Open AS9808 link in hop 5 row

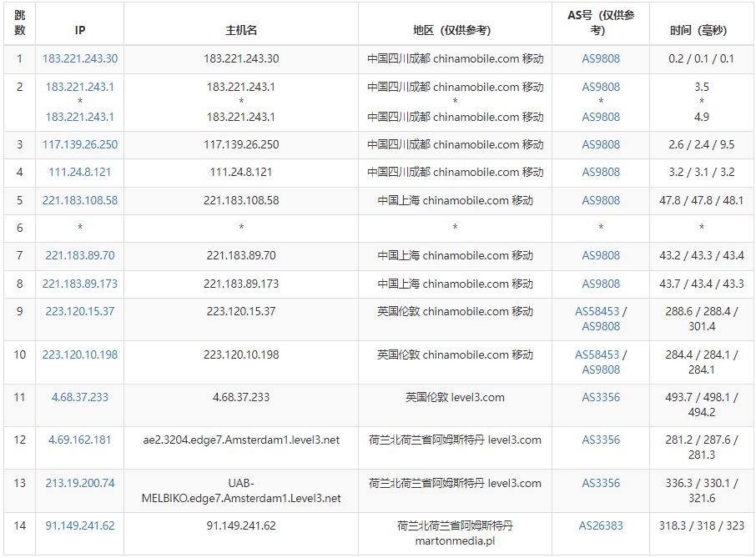coord(601,200)
